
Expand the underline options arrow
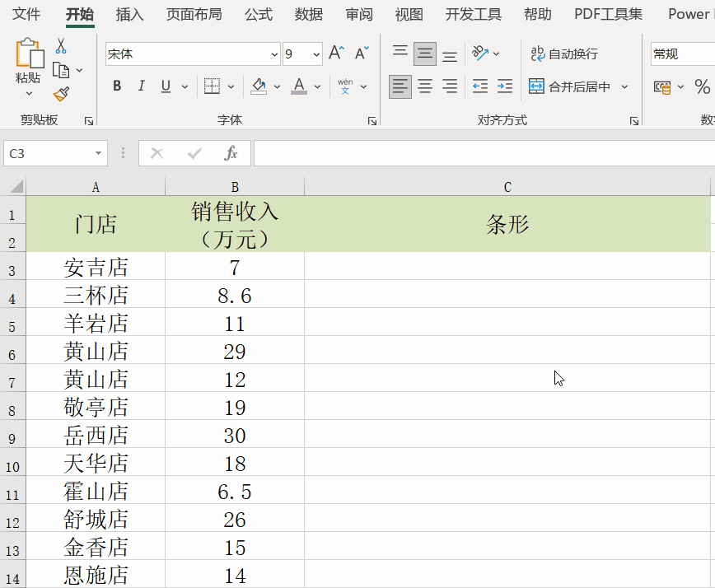tap(185, 86)
